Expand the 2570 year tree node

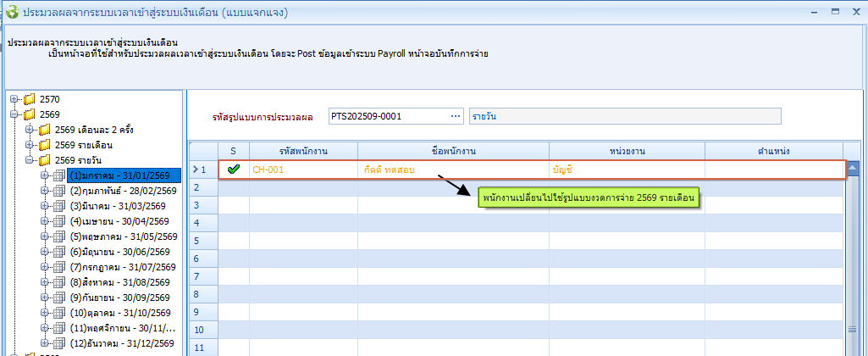coord(14,99)
